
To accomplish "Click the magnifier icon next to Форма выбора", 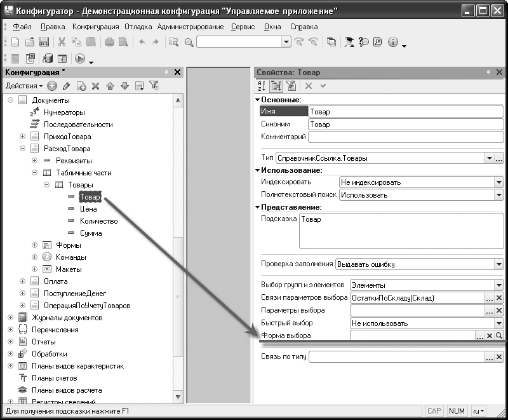I will (499, 335).
